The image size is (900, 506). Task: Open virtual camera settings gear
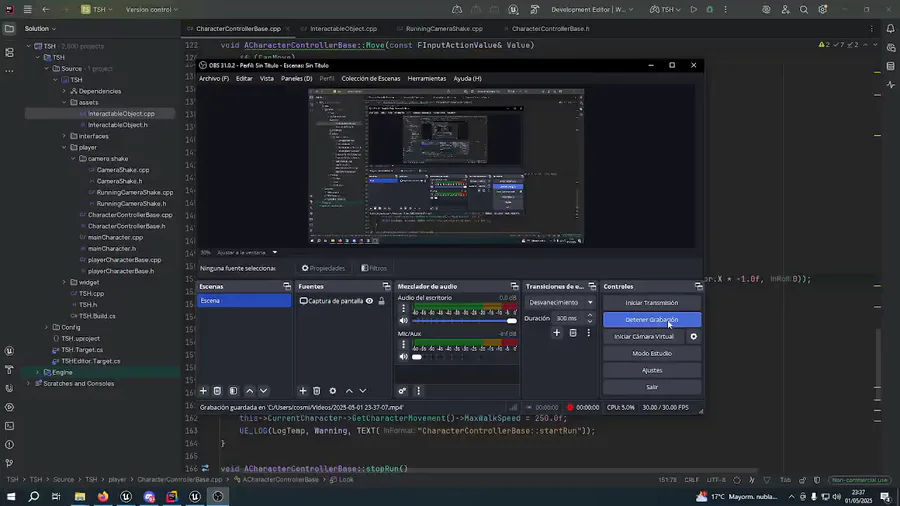click(x=693, y=337)
